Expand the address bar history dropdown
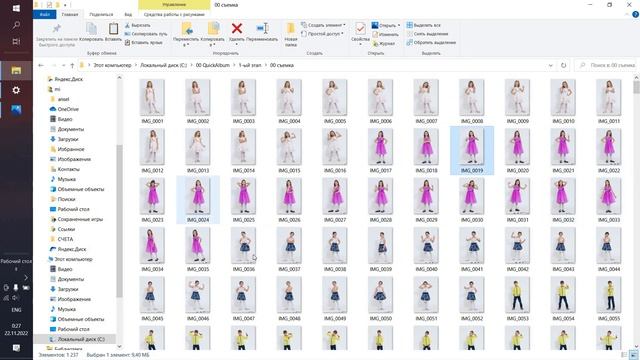 click(551, 65)
